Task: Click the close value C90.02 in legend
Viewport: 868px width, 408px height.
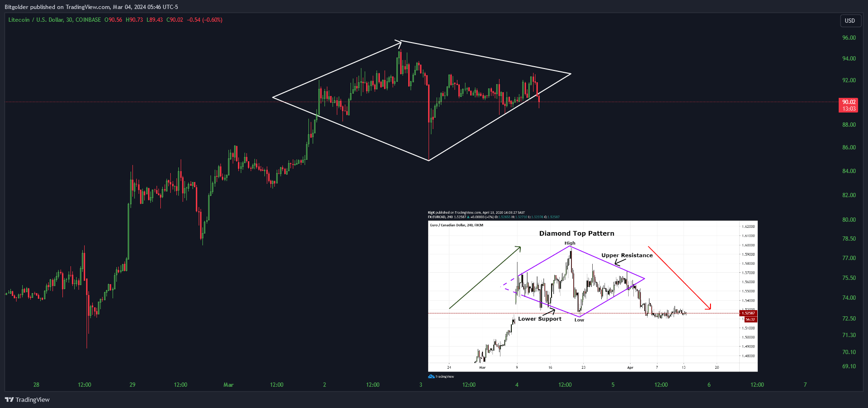Action: (175, 20)
